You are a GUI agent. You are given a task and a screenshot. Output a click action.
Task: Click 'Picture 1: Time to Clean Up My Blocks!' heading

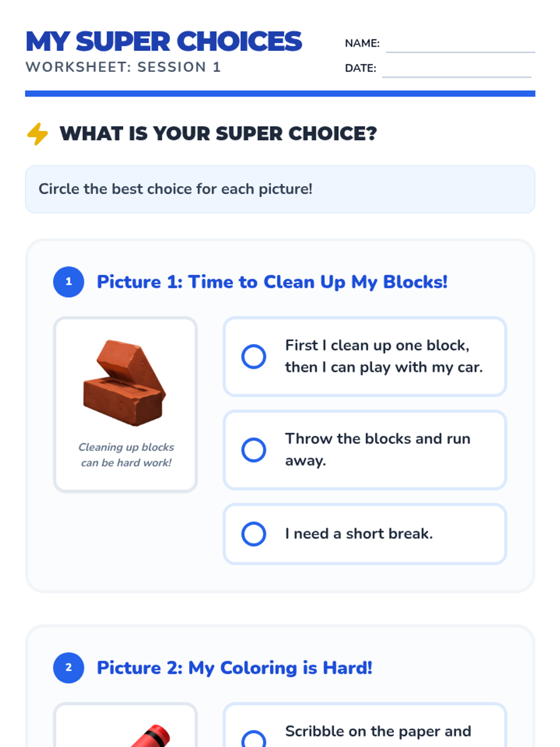[272, 282]
